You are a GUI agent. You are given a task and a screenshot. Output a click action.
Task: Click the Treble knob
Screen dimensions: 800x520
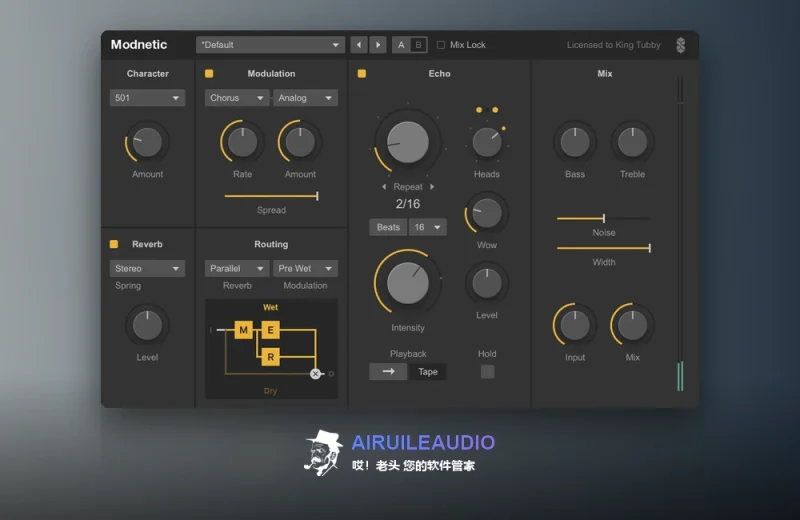click(633, 142)
